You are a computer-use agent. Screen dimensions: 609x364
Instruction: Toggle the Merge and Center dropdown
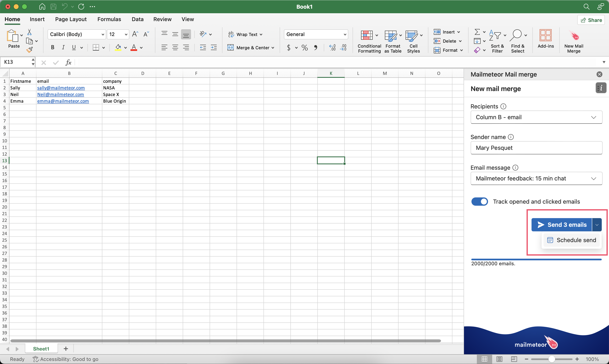[273, 48]
